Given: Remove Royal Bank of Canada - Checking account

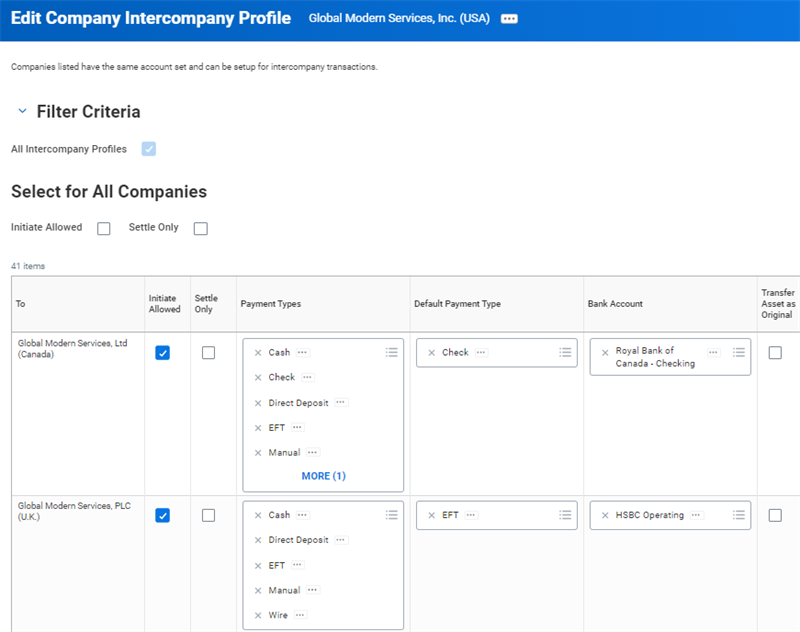Looking at the screenshot, I should 605,352.
